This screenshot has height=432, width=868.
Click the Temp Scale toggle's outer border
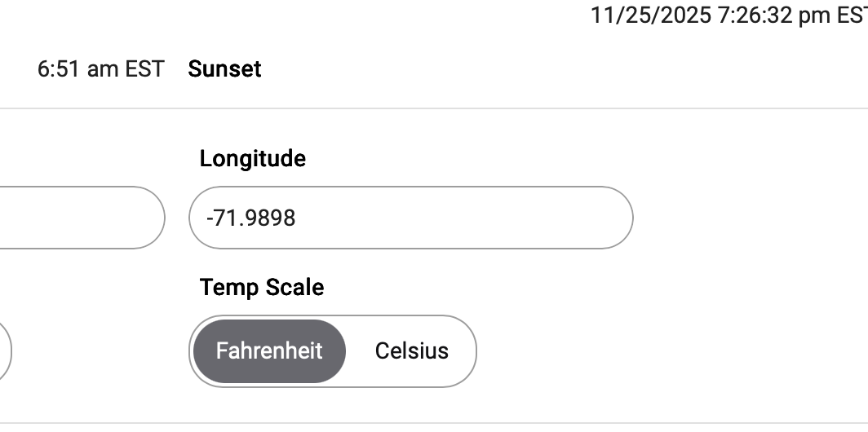coord(476,351)
